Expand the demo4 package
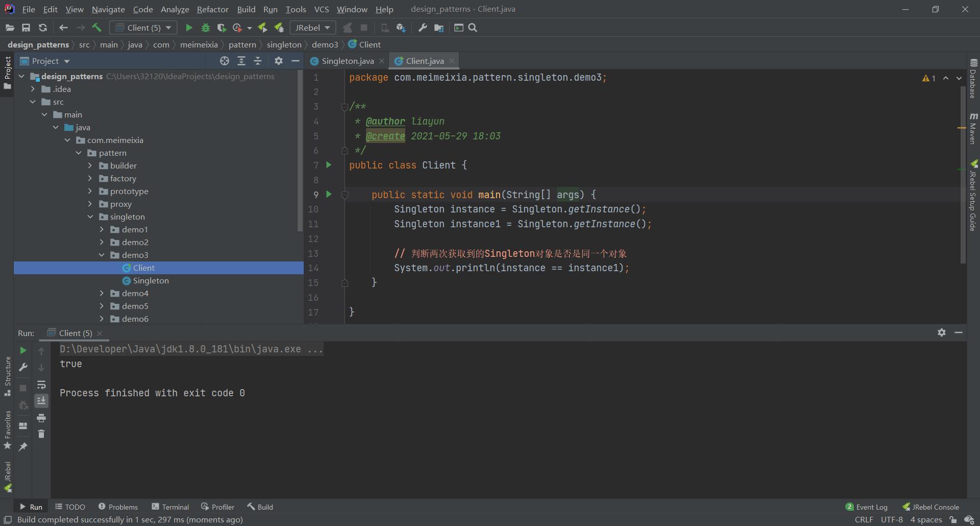Screen dimensions: 980x526 tap(102, 293)
